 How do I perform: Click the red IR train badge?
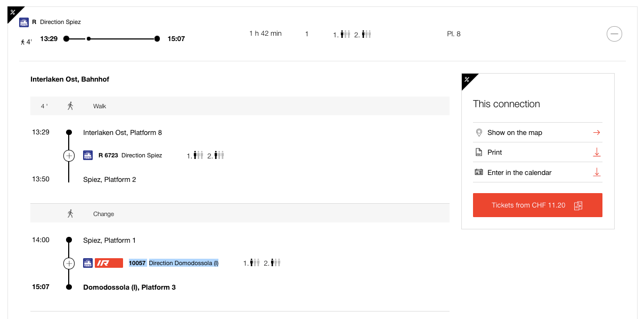[109, 263]
